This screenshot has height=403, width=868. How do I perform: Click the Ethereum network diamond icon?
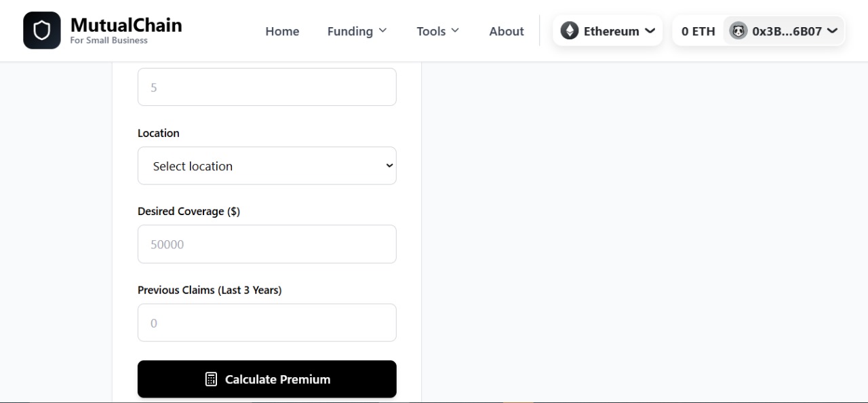[x=570, y=31]
